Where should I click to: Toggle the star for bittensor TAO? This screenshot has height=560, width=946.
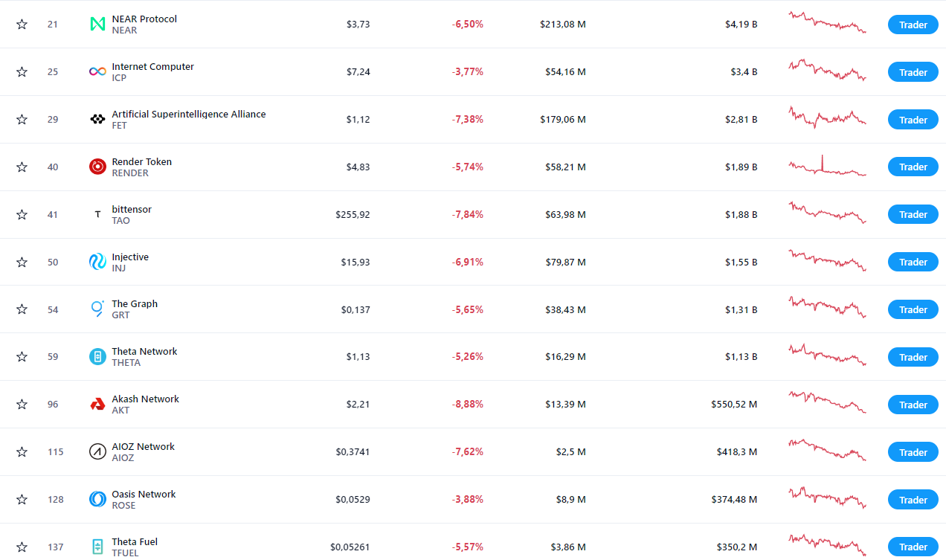pyautogui.click(x=22, y=214)
